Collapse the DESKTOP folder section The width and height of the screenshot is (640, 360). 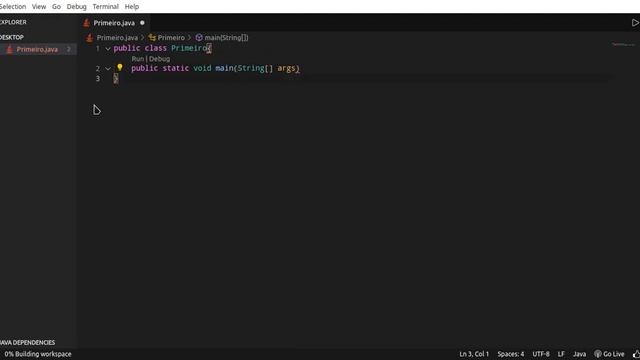12,37
